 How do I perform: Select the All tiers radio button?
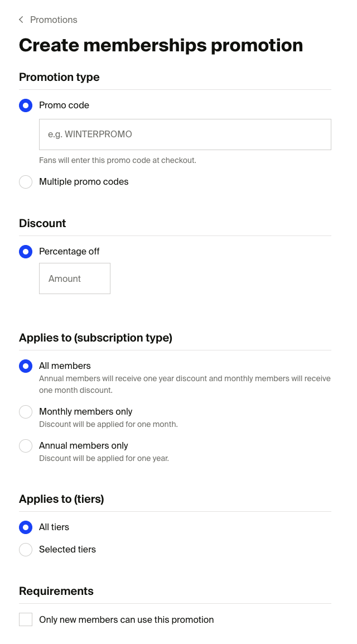coord(26,527)
